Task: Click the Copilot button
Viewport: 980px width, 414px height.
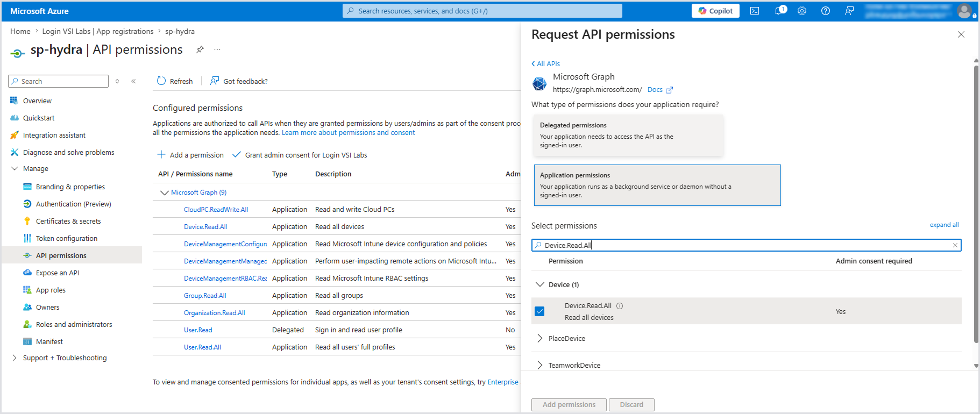Action: [x=715, y=11]
